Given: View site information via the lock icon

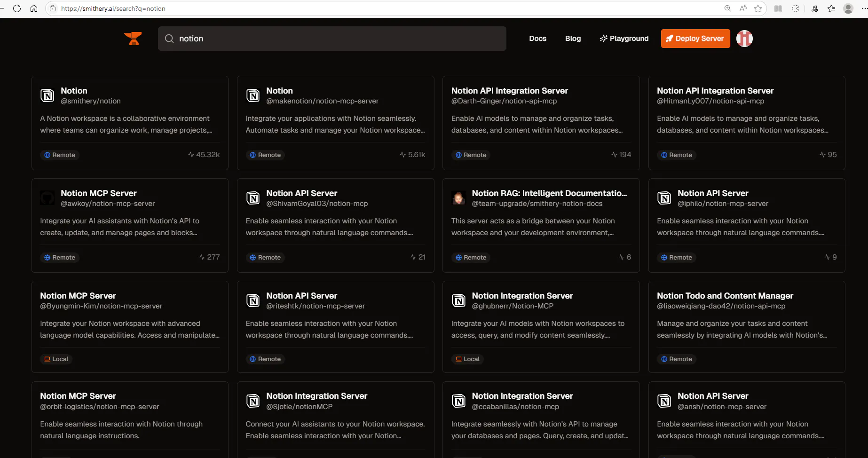Looking at the screenshot, I should (53, 8).
